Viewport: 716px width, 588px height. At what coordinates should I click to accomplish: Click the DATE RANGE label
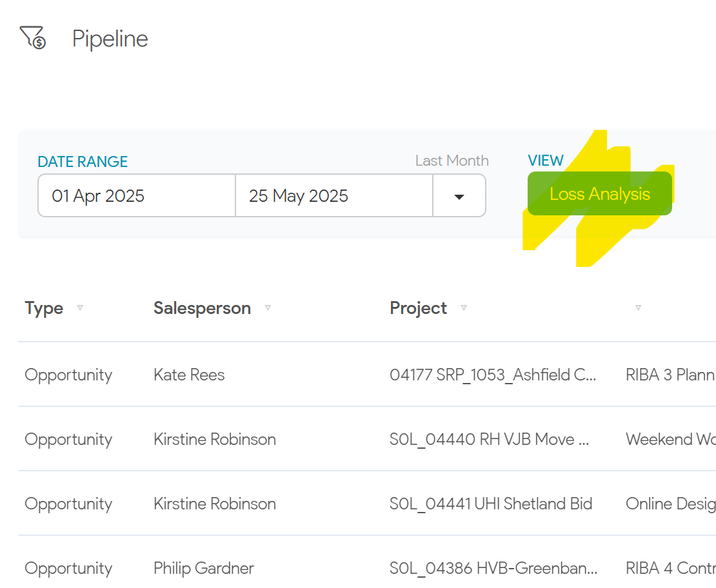point(83,162)
